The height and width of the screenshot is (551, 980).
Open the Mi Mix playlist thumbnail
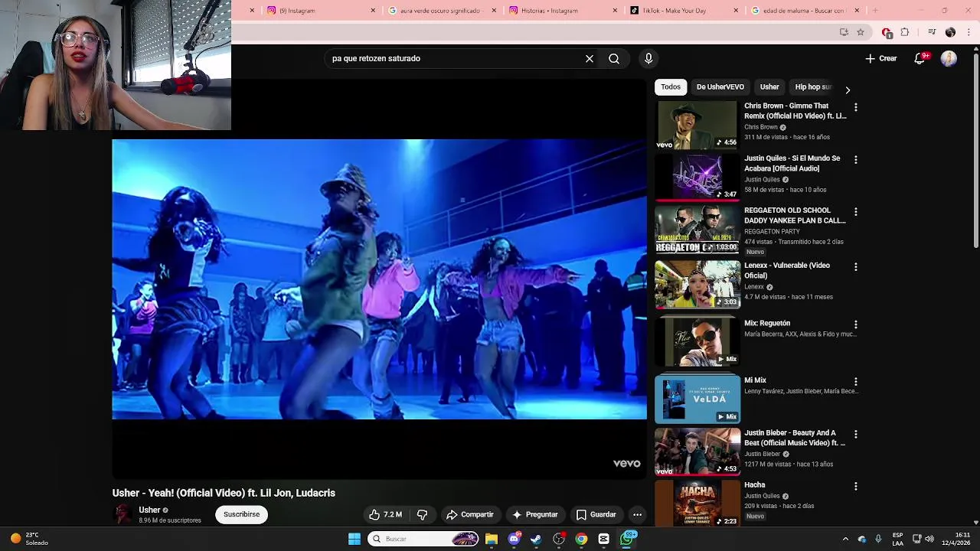(697, 398)
